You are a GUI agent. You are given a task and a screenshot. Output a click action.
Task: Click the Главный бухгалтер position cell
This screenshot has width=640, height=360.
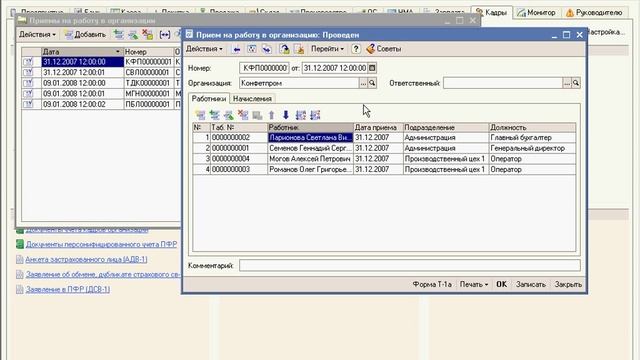tap(532, 138)
